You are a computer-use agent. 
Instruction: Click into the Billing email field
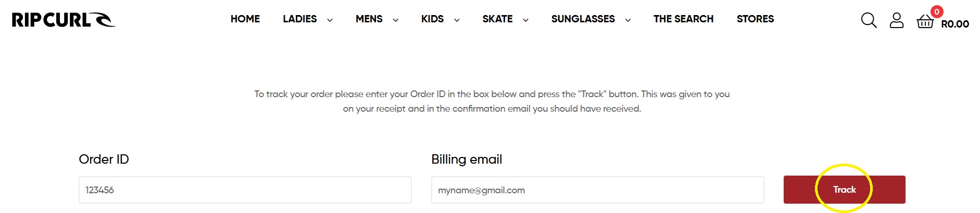(597, 190)
